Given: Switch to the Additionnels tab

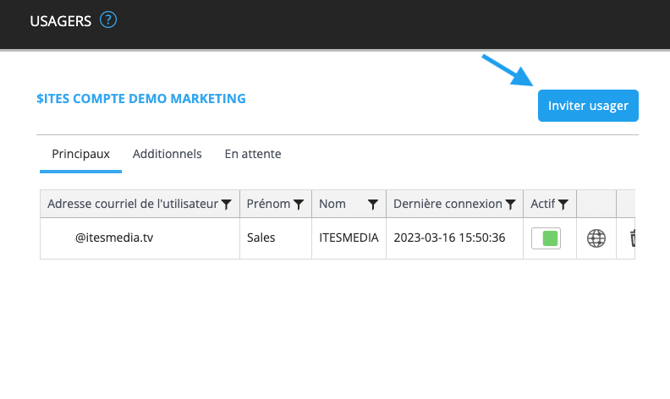Looking at the screenshot, I should [x=167, y=154].
